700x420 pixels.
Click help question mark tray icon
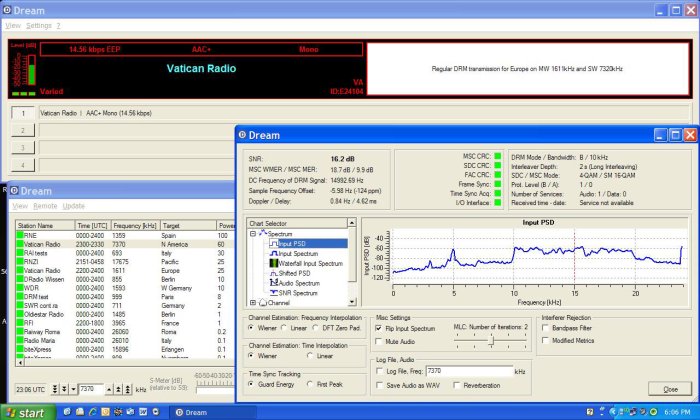click(x=590, y=412)
